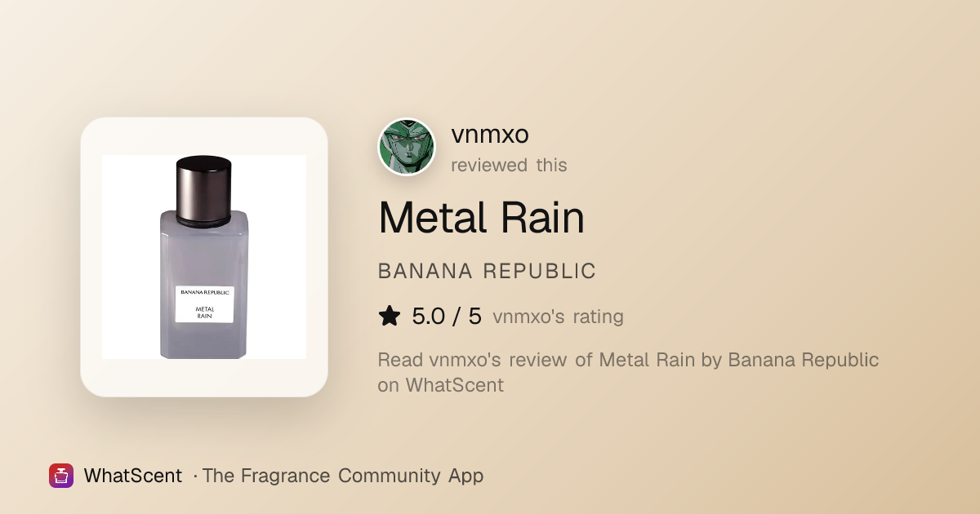The width and height of the screenshot is (980, 514).
Task: Open vnmxo's green avatar picture
Action: (407, 147)
